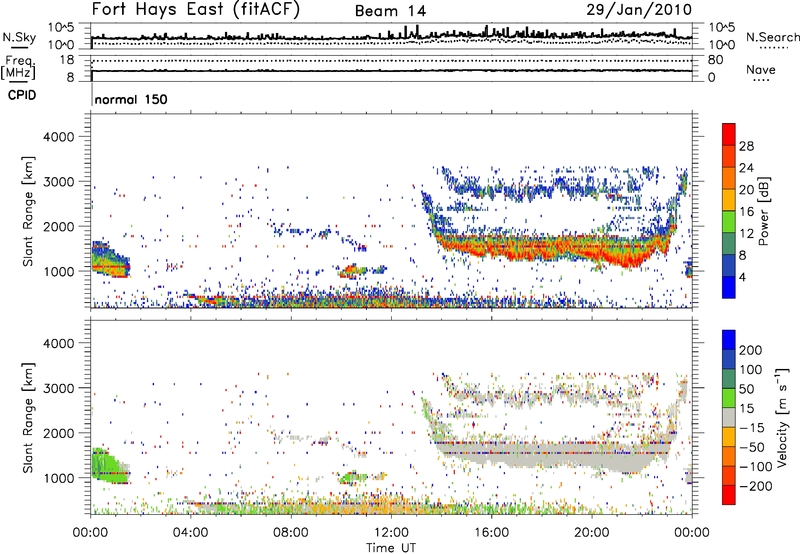Click the '200' velocity scale value
The image size is (800, 554).
[x=750, y=350]
